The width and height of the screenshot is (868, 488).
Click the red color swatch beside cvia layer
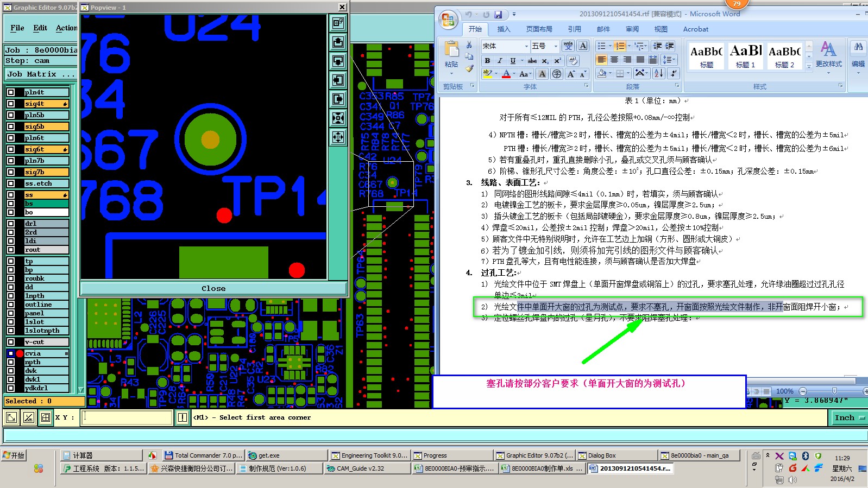20,353
